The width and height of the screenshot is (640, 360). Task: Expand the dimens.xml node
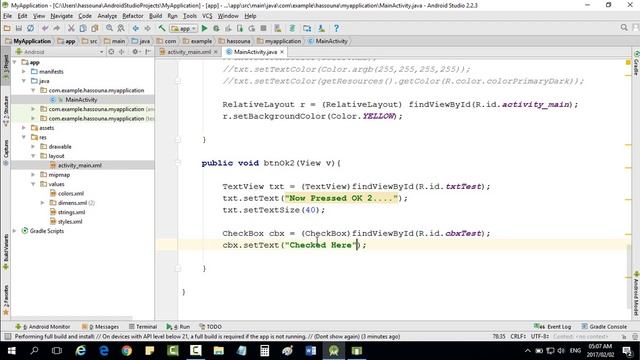[42, 203]
